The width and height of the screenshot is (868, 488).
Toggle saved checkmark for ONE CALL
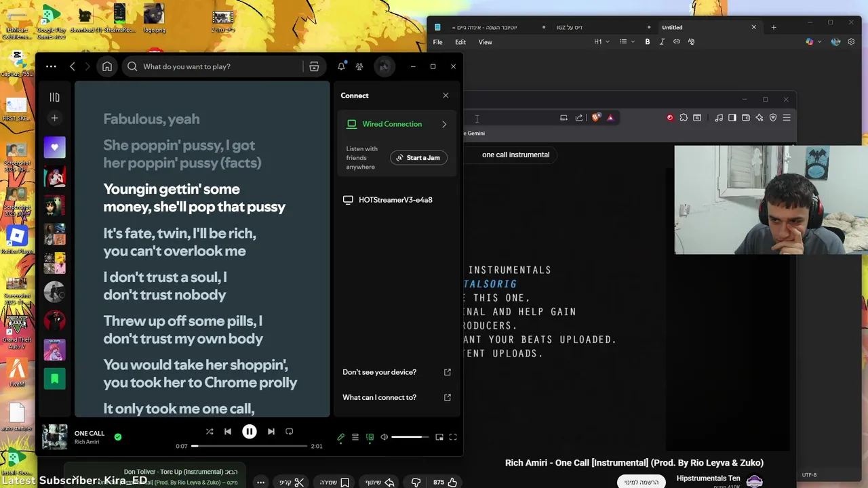(118, 437)
